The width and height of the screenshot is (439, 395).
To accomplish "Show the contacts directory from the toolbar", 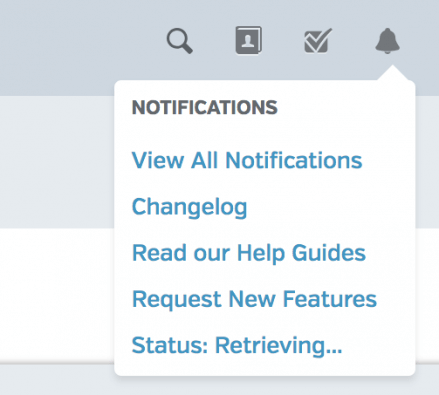I will tap(249, 40).
